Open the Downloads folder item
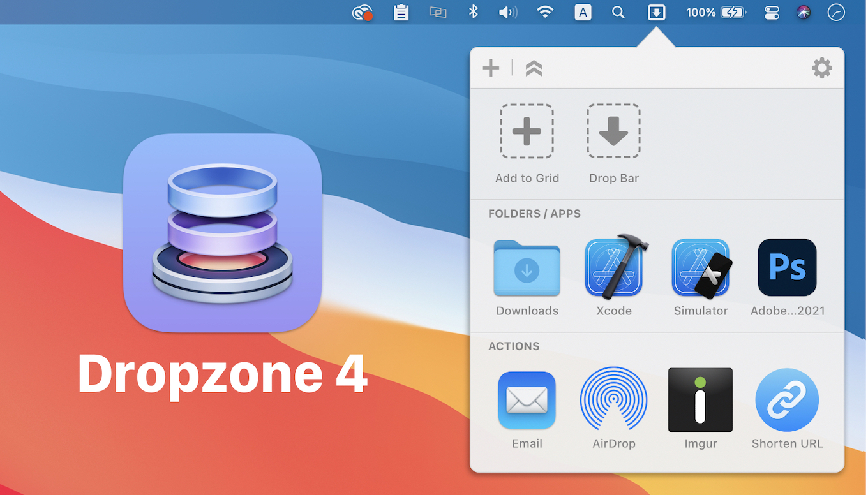 click(x=527, y=268)
